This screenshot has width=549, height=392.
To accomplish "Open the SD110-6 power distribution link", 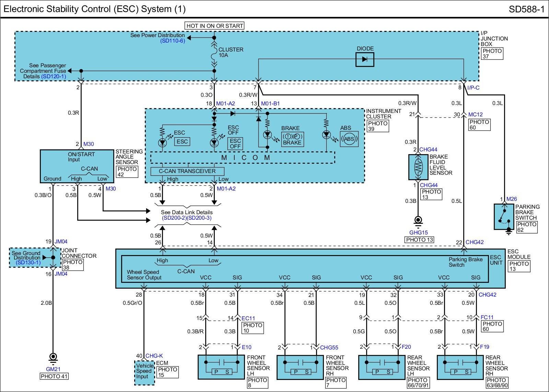I will click(x=173, y=41).
